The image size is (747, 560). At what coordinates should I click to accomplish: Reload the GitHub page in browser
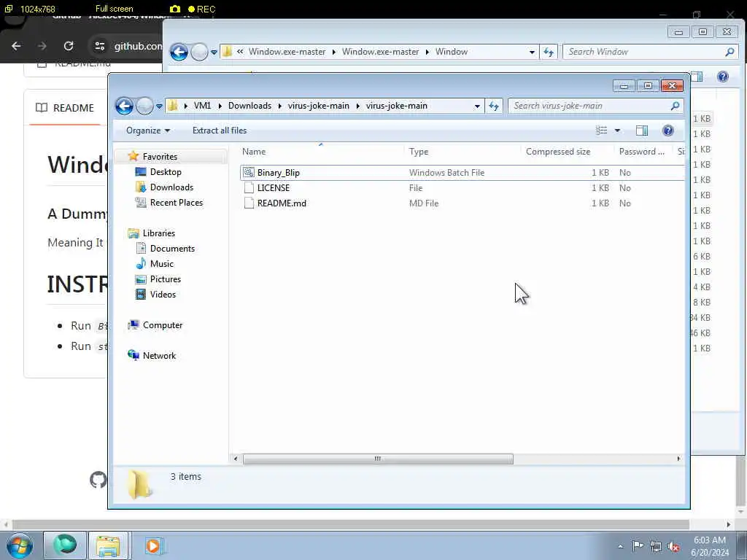69,46
